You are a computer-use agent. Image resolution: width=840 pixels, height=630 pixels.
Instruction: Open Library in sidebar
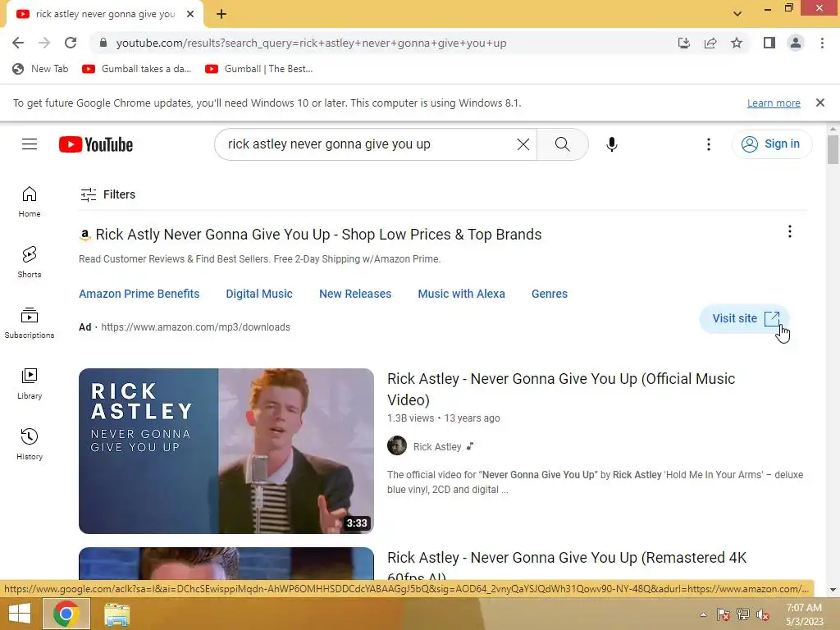coord(30,384)
